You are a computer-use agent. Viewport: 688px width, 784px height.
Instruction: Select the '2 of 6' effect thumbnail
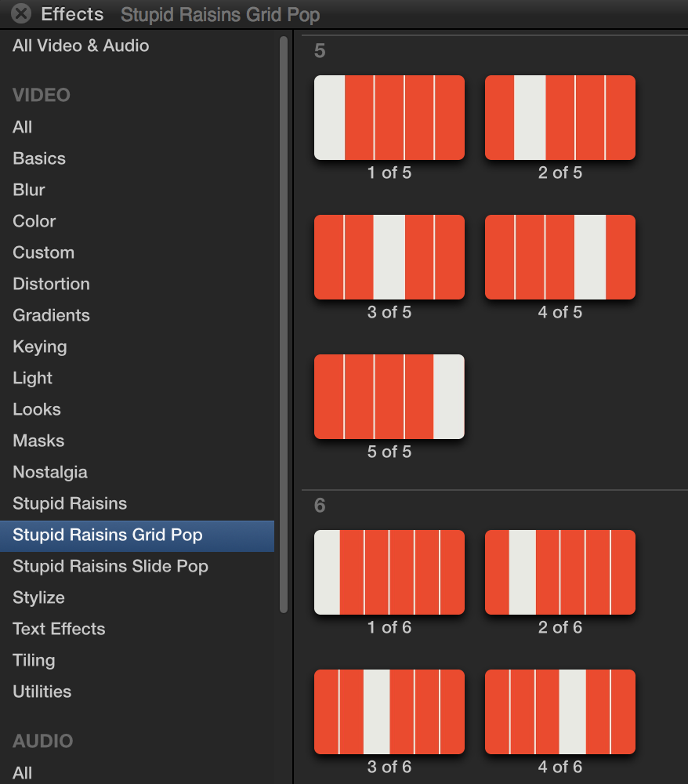tap(560, 572)
